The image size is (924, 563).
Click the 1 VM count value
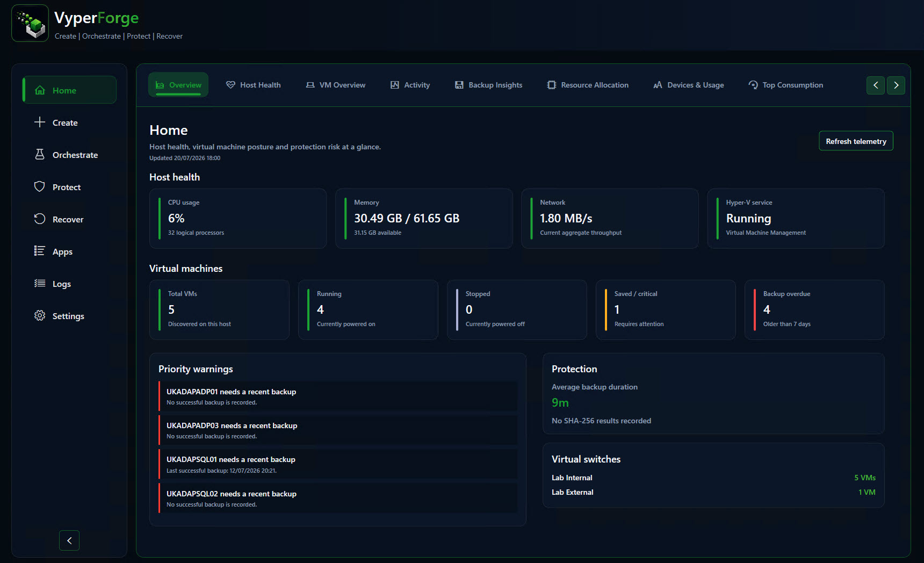[867, 492]
